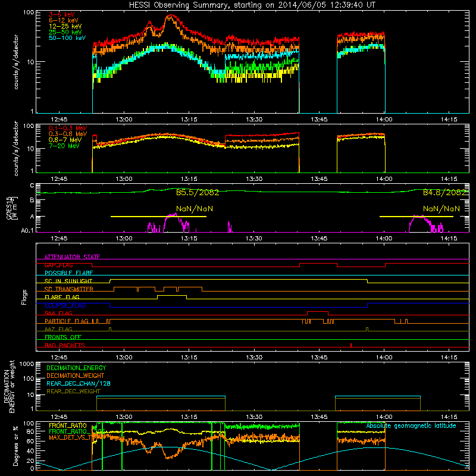Image resolution: width=476 pixels, height=476 pixels.
Task: Click the REAR_DEC_CHAN/128 legend entry
Action: click(79, 384)
